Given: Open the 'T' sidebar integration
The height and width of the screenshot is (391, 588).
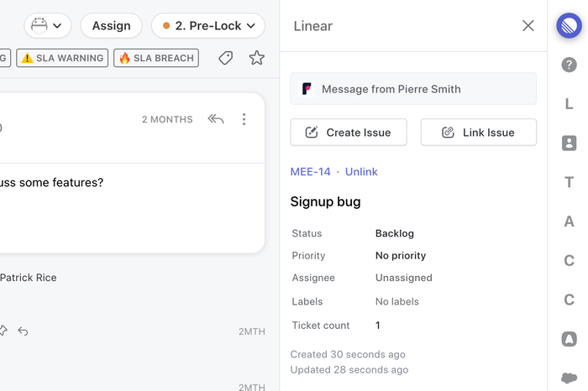Looking at the screenshot, I should point(569,182).
